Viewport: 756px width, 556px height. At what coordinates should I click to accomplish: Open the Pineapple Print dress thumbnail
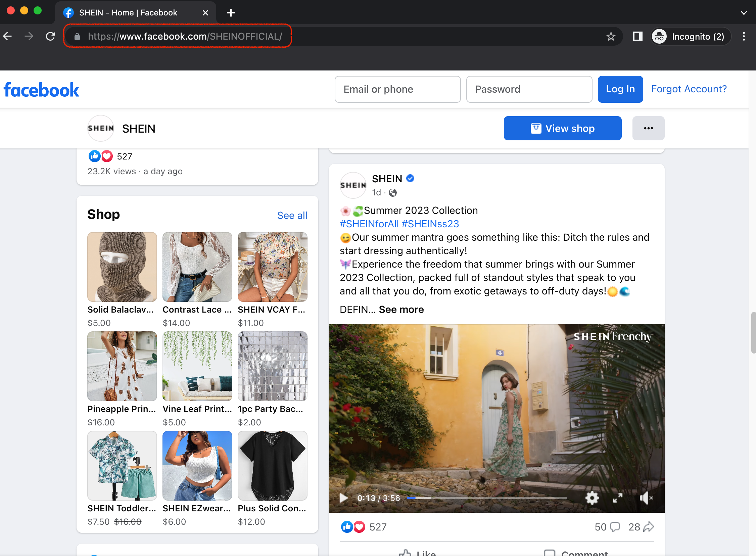[122, 366]
